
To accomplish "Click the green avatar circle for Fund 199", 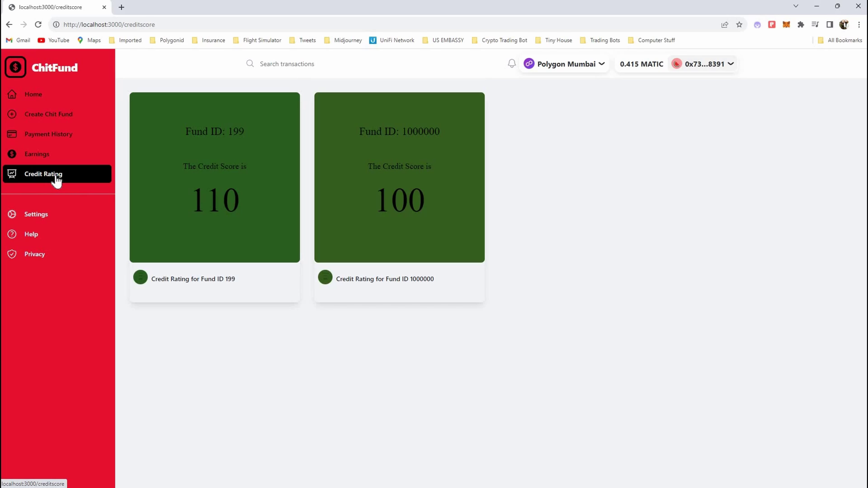I will click(x=141, y=277).
